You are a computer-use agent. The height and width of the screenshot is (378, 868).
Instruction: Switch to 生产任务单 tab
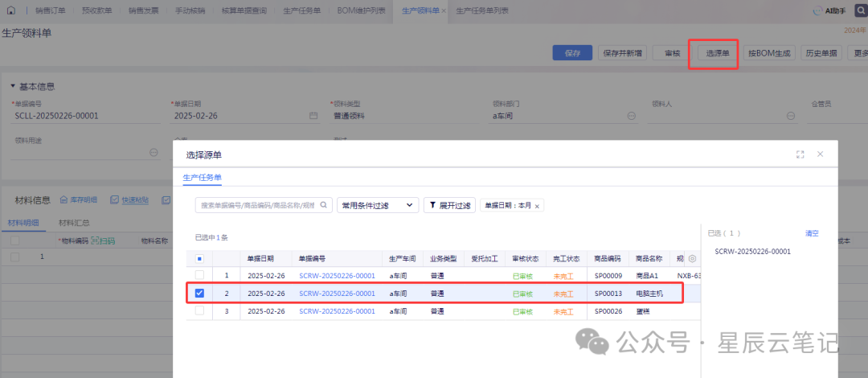[x=301, y=11]
